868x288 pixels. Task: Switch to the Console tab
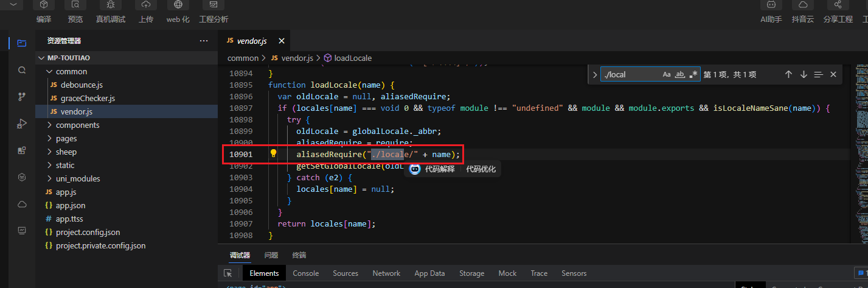click(x=305, y=273)
